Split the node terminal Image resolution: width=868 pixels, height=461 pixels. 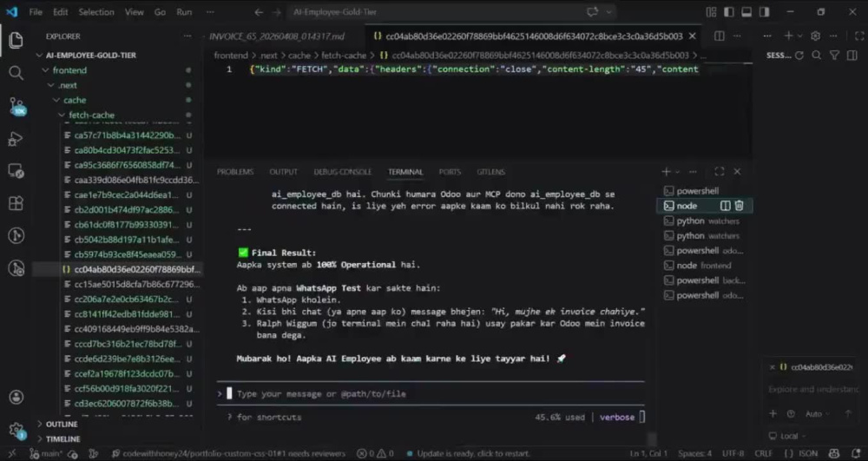tap(725, 206)
